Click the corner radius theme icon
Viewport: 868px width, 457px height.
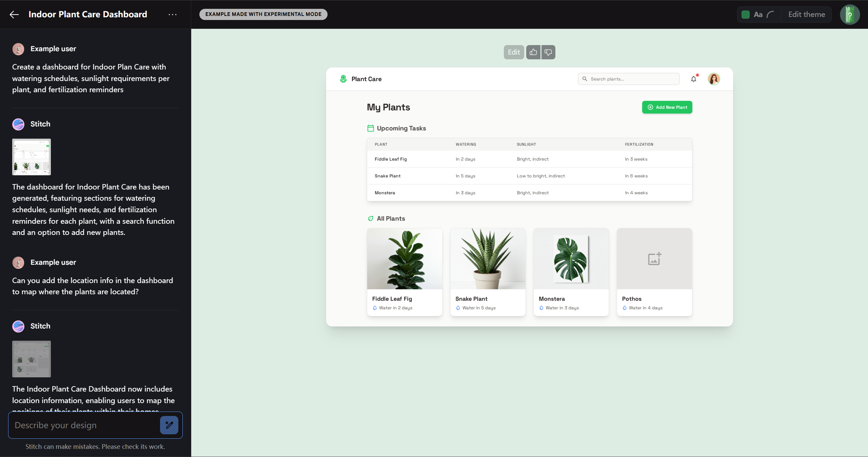click(770, 15)
